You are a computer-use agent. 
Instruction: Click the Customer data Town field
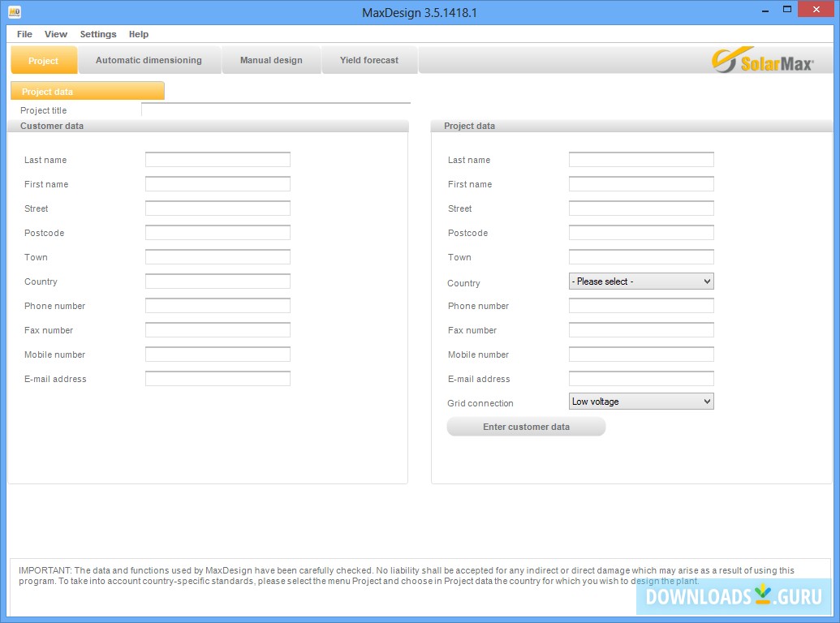[218, 257]
